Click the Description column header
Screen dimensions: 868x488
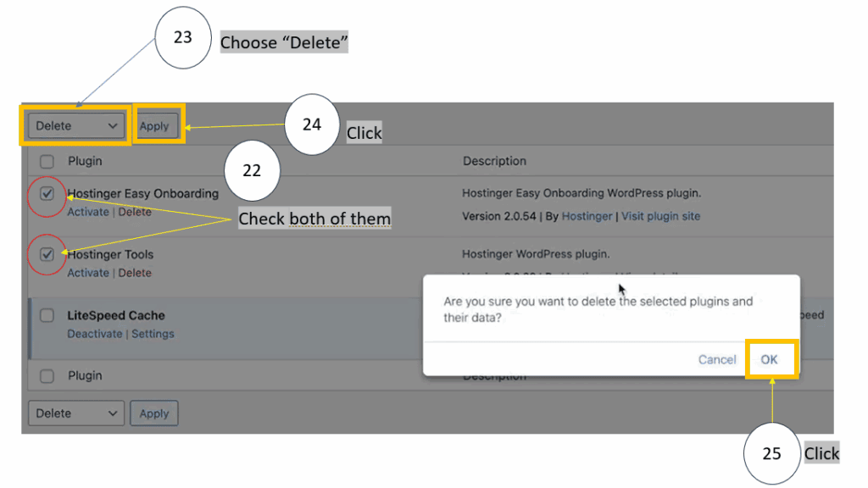[x=494, y=161]
